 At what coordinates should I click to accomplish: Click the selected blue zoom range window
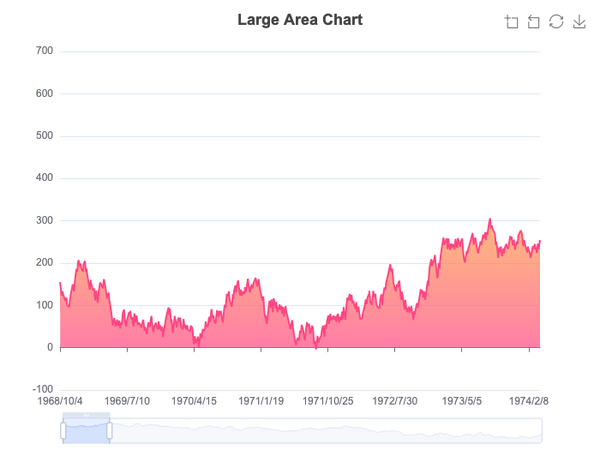86,431
